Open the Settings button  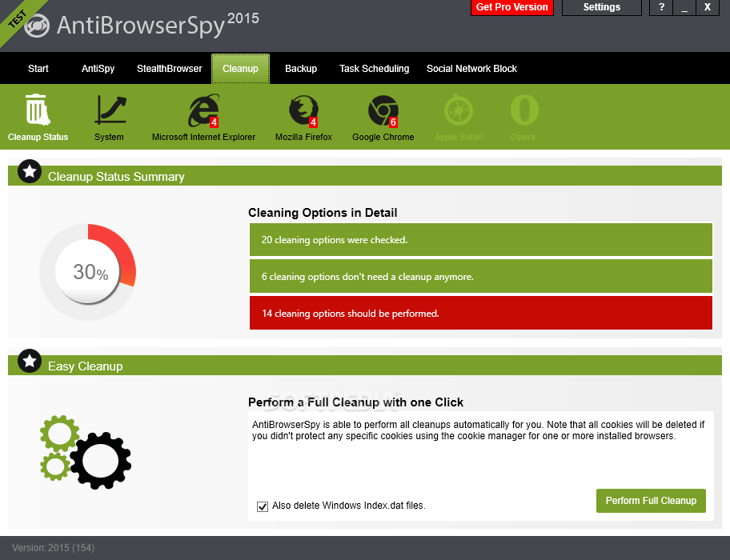[x=601, y=7]
